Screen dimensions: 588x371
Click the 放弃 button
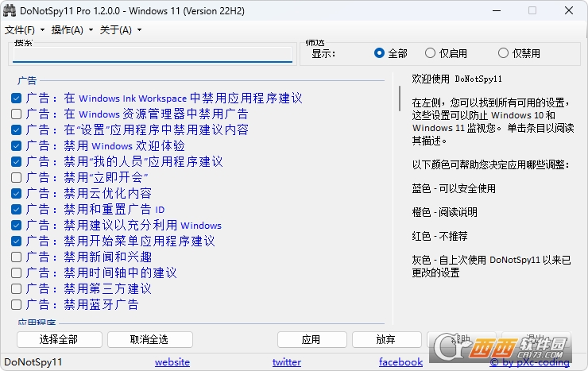click(x=387, y=339)
